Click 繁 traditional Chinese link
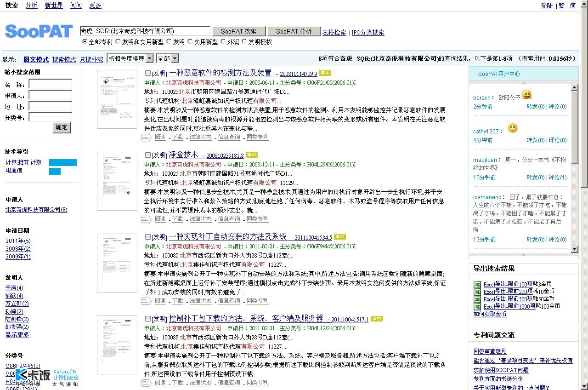The width and height of the screenshot is (588, 390). [561, 6]
